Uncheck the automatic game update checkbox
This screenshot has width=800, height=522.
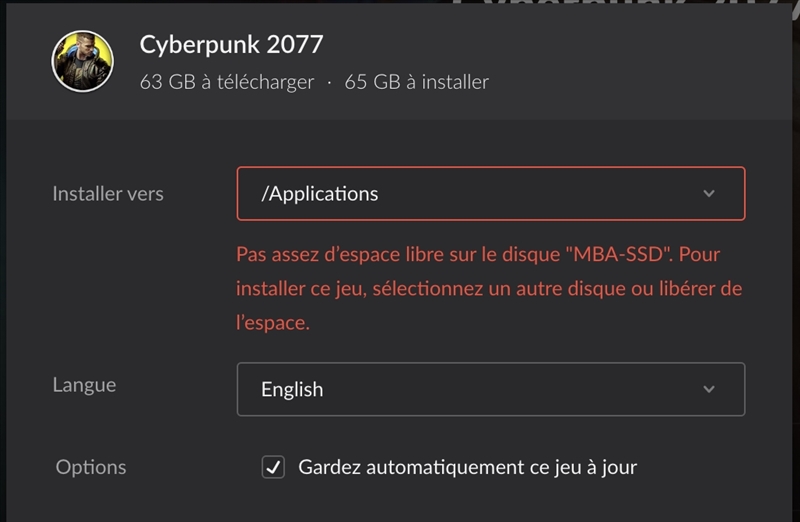click(272, 467)
